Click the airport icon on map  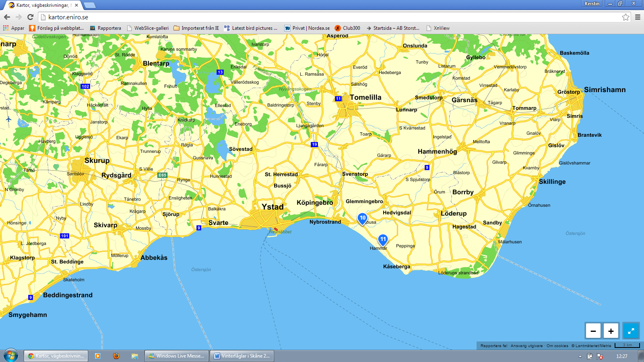tap(8, 119)
